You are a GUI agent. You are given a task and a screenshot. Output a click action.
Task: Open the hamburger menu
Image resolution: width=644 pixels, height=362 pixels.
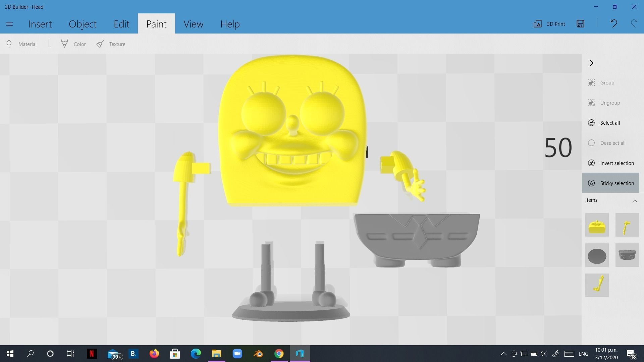[9, 24]
